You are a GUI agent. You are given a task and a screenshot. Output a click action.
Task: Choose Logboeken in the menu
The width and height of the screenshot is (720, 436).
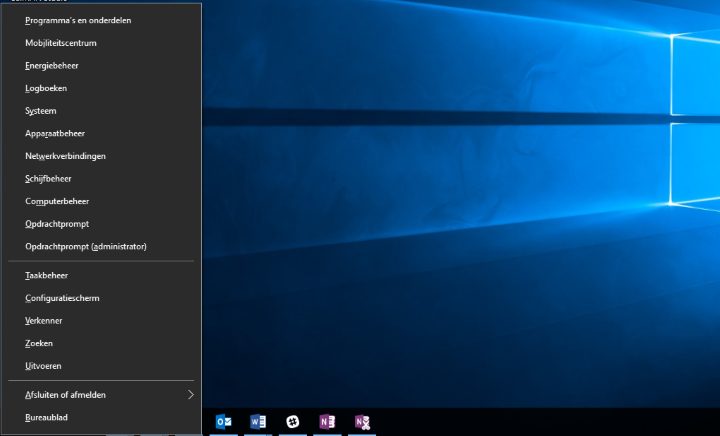[46, 88]
